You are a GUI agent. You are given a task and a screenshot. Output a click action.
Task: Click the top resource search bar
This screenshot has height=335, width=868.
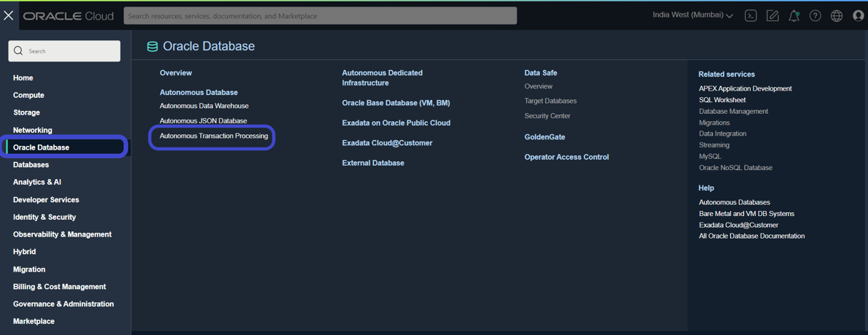click(x=320, y=15)
